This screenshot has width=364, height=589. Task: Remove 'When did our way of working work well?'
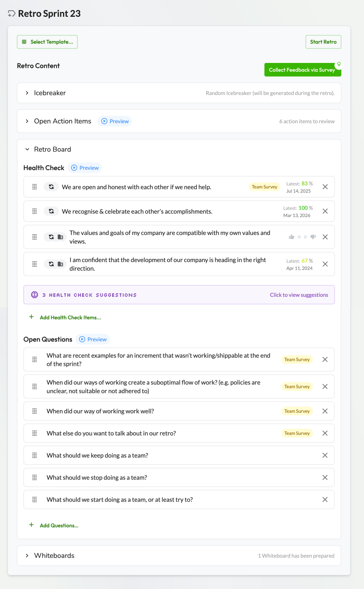(325, 411)
